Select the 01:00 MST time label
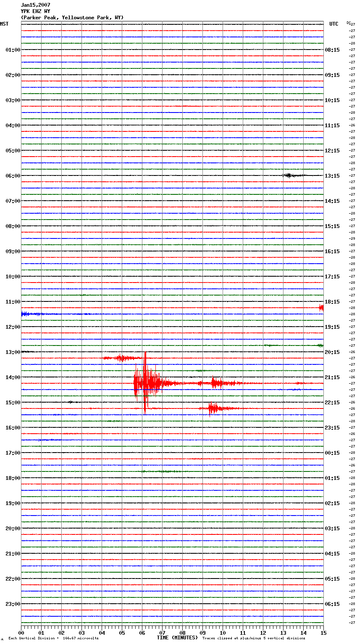This screenshot has height=644, width=357. click(x=13, y=50)
